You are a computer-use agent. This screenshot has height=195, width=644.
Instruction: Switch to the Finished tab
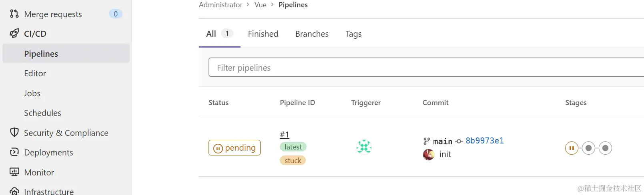(x=263, y=34)
